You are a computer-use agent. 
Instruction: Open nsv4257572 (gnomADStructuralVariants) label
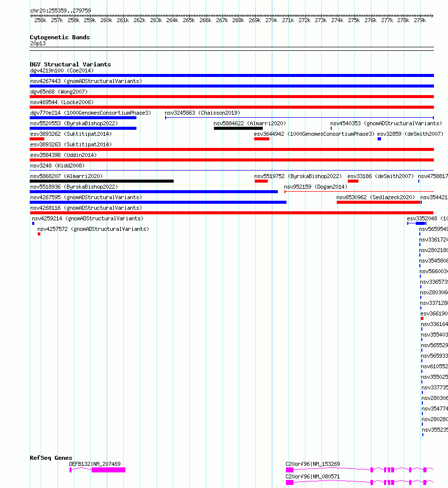click(x=93, y=229)
